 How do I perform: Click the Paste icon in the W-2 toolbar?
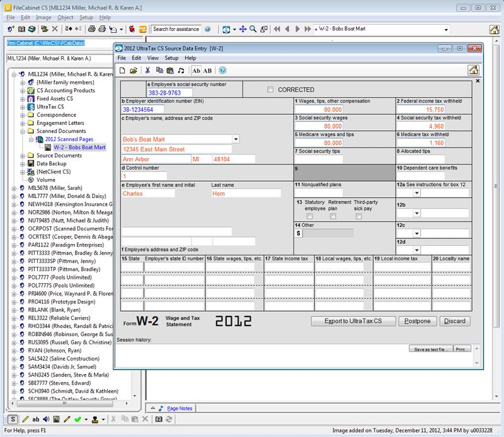pyautogui.click(x=170, y=71)
